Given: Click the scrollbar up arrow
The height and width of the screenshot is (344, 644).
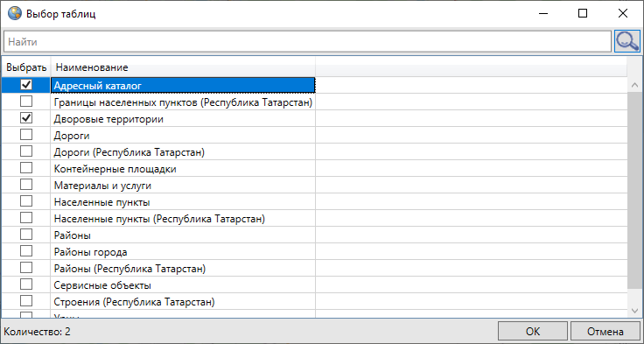Looking at the screenshot, I should click(x=634, y=85).
